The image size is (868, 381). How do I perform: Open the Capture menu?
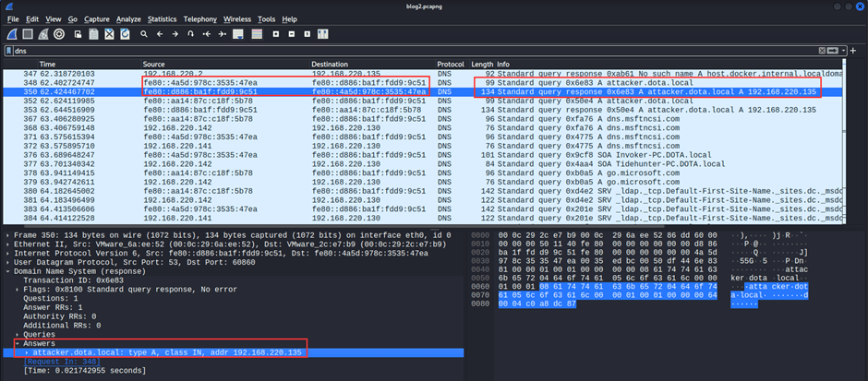(x=97, y=19)
